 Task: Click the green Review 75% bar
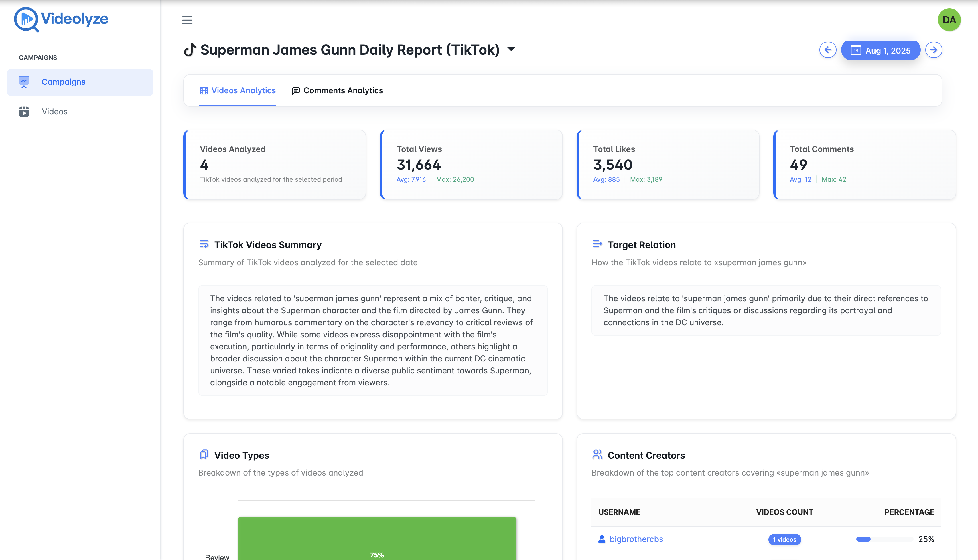tap(377, 539)
